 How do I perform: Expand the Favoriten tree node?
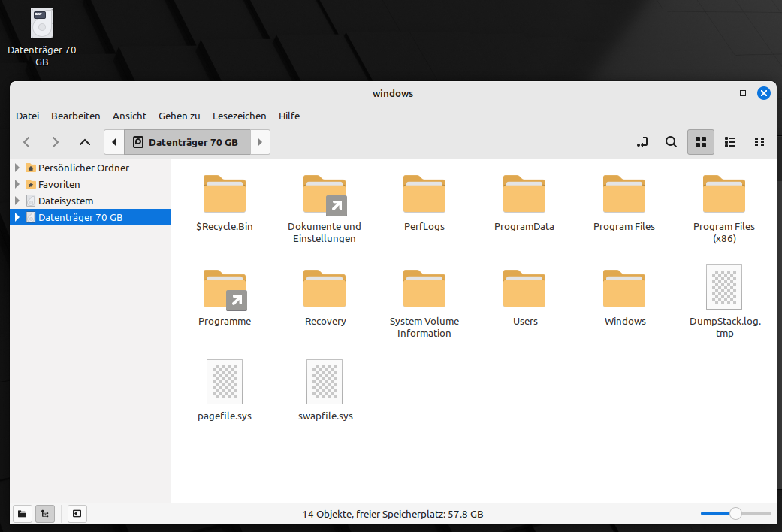coord(17,184)
